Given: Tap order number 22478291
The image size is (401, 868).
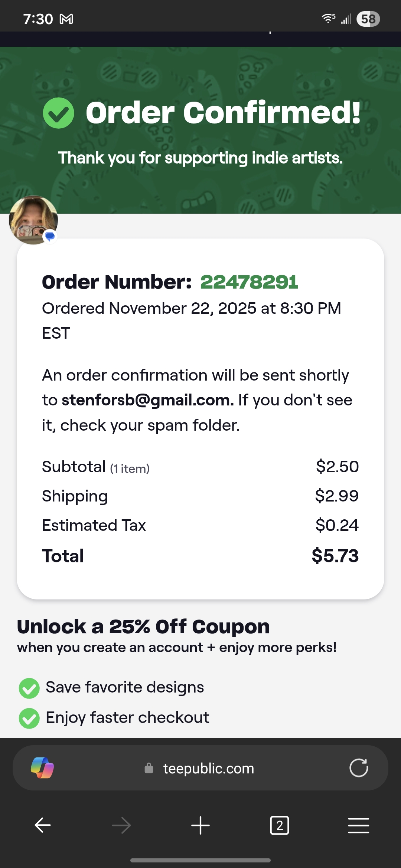Looking at the screenshot, I should point(249,282).
